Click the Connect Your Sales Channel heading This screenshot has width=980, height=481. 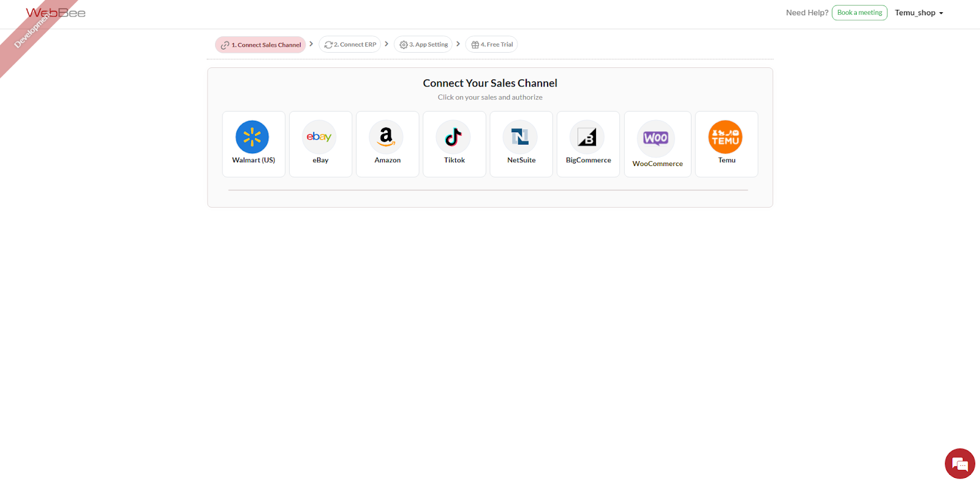click(x=490, y=83)
